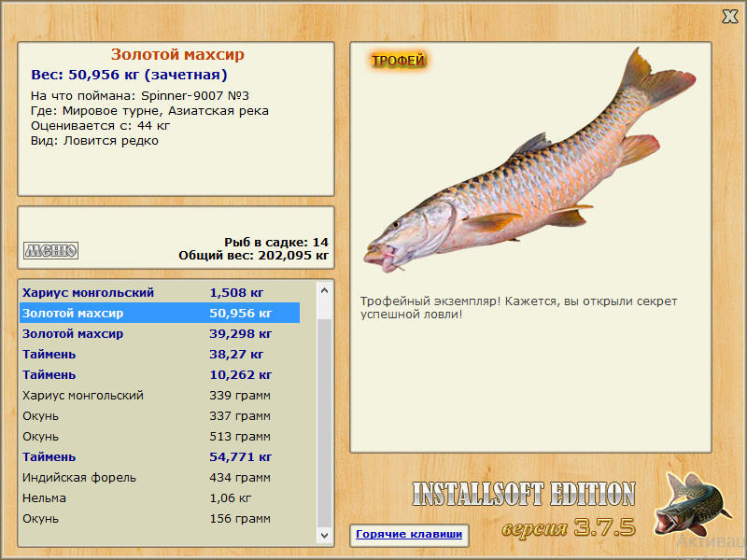This screenshot has width=747, height=560.
Task: Select Таймень 10,262 кг row
Action: coord(160,374)
